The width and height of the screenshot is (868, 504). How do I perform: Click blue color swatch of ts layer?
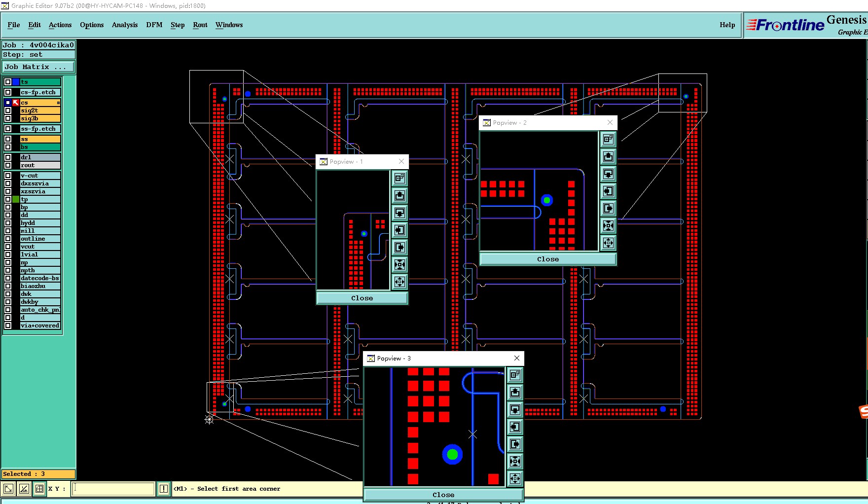tap(16, 82)
